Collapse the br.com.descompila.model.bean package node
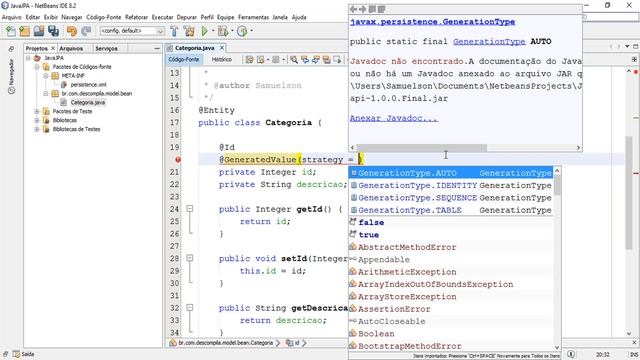 point(46,93)
